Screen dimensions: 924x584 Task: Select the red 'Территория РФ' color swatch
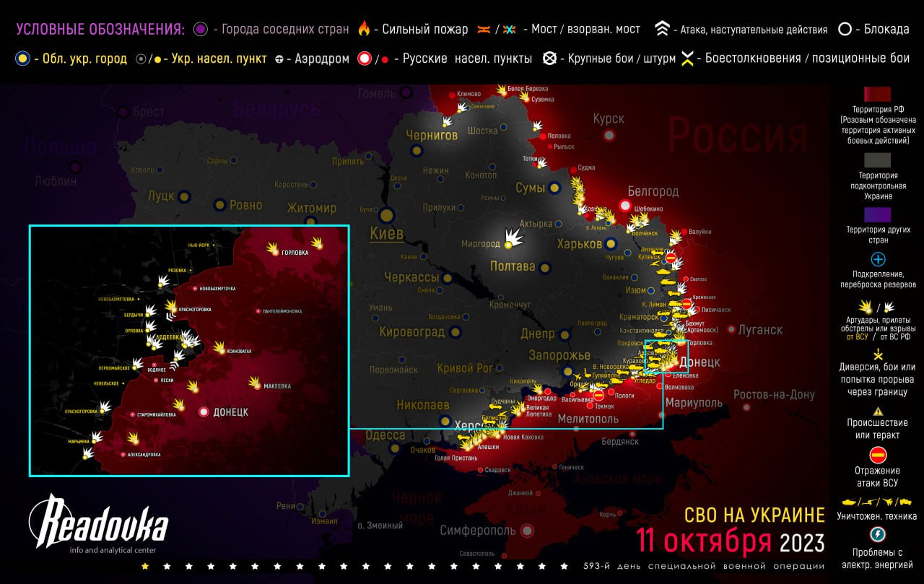878,94
